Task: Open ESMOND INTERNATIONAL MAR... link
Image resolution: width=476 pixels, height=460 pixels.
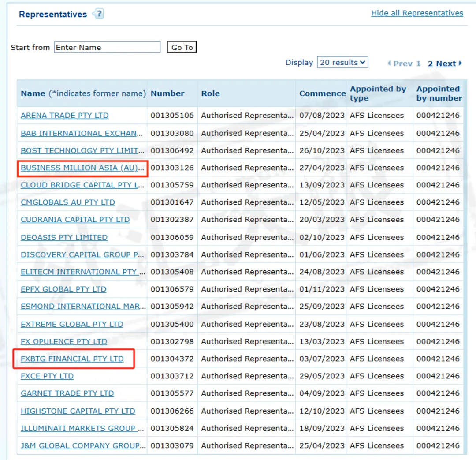Action: 83,307
